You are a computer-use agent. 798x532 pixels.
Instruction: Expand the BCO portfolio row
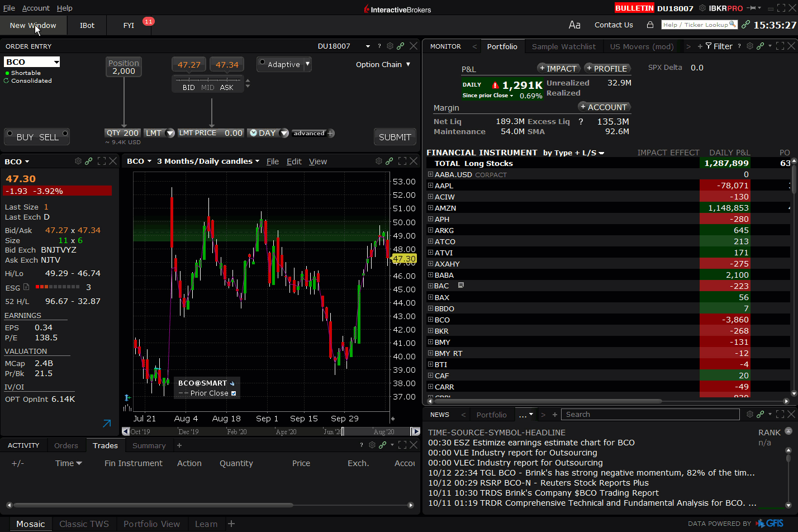pyautogui.click(x=430, y=320)
